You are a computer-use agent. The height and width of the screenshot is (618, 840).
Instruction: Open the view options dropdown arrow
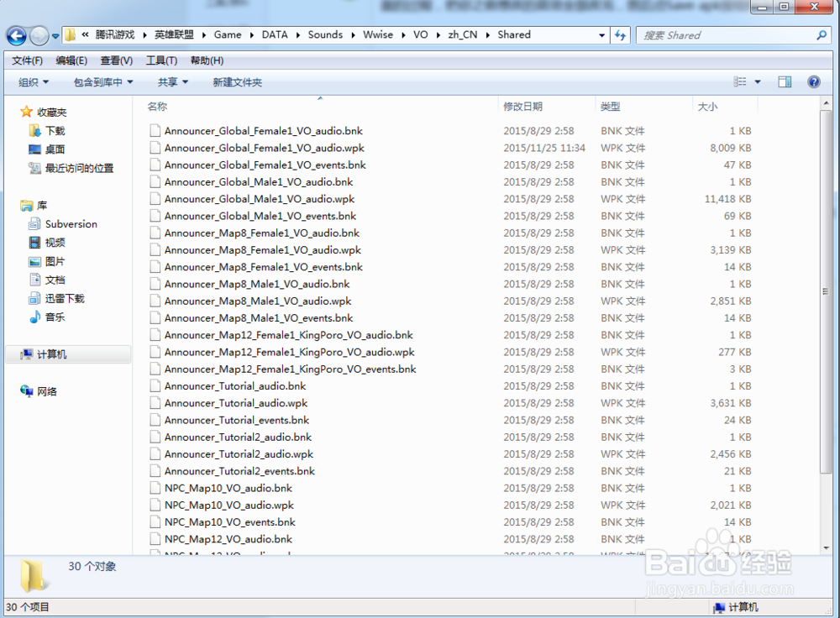pos(758,82)
